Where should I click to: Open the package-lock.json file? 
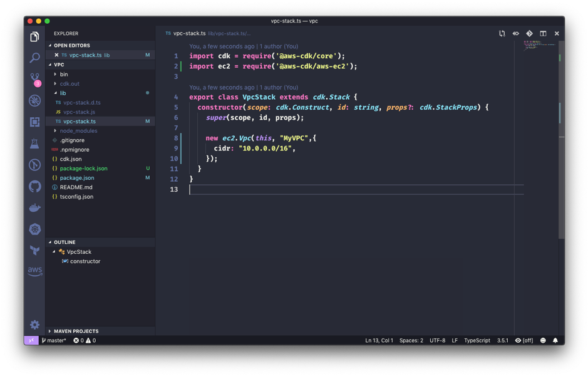[100, 168]
